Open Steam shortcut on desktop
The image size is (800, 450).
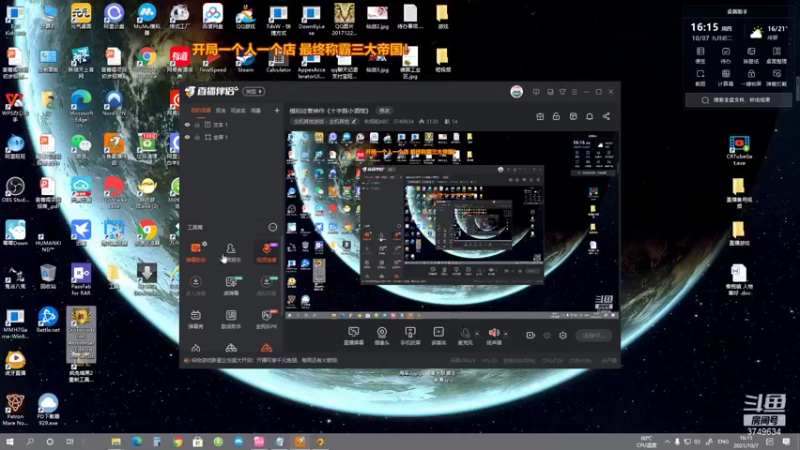coord(245,60)
